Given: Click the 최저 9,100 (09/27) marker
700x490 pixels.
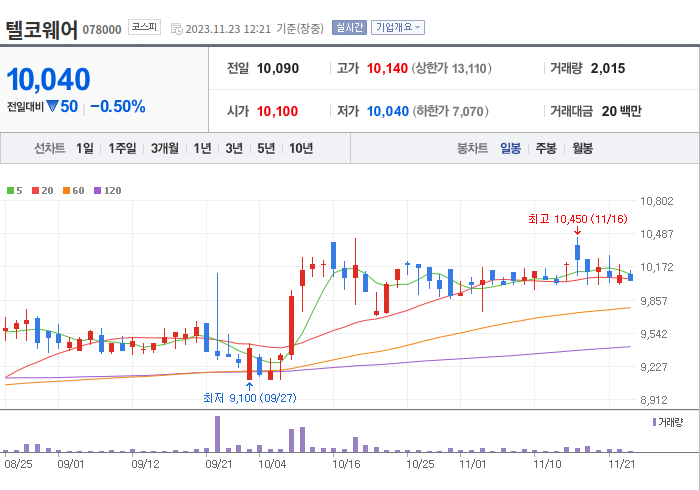Looking at the screenshot, I should [x=250, y=398].
